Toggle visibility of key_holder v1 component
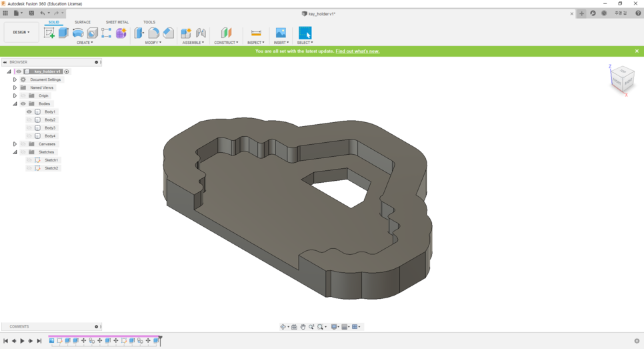This screenshot has width=644, height=349. coord(19,71)
